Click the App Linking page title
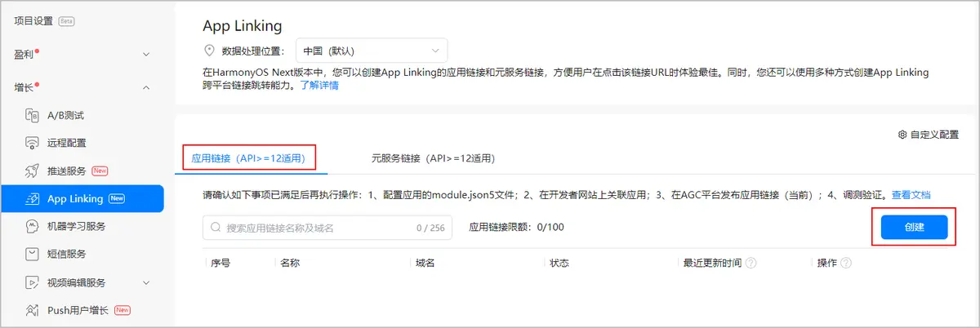Image resolution: width=980 pixels, height=328 pixels. (x=242, y=26)
